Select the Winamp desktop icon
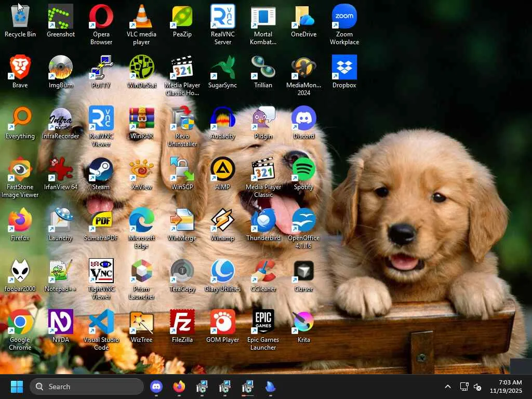Image resolution: width=532 pixels, height=399 pixels. tap(222, 224)
